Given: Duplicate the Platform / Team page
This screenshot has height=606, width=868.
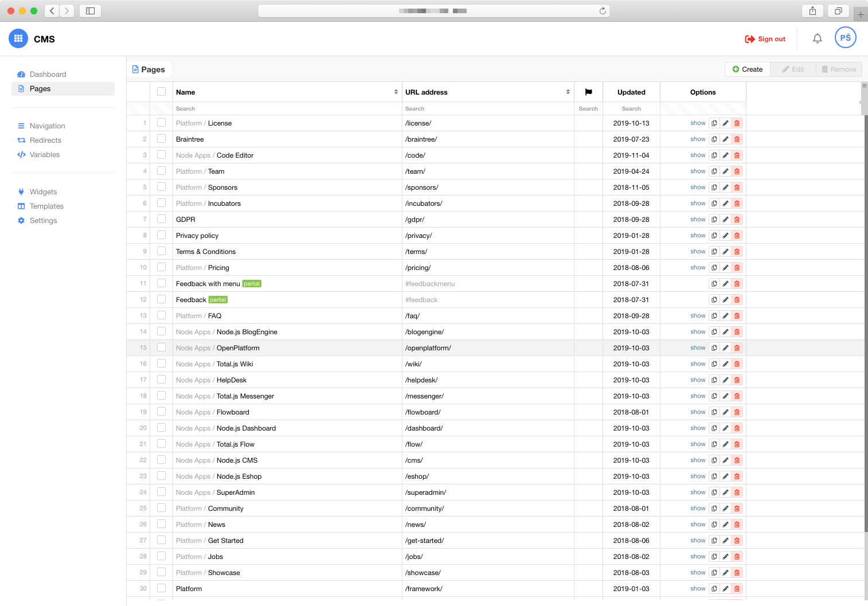Looking at the screenshot, I should coord(714,171).
